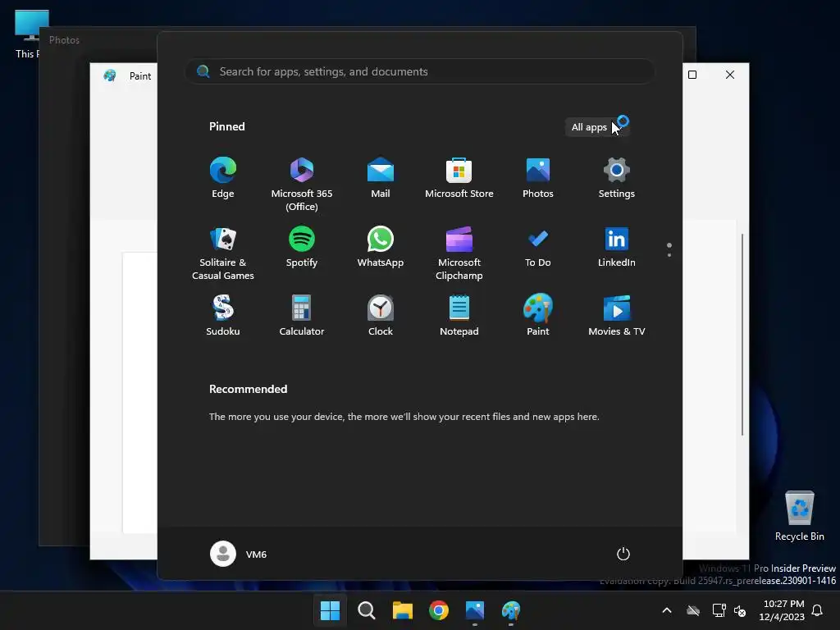
Task: Switch to Paint on the taskbar
Action: click(511, 610)
